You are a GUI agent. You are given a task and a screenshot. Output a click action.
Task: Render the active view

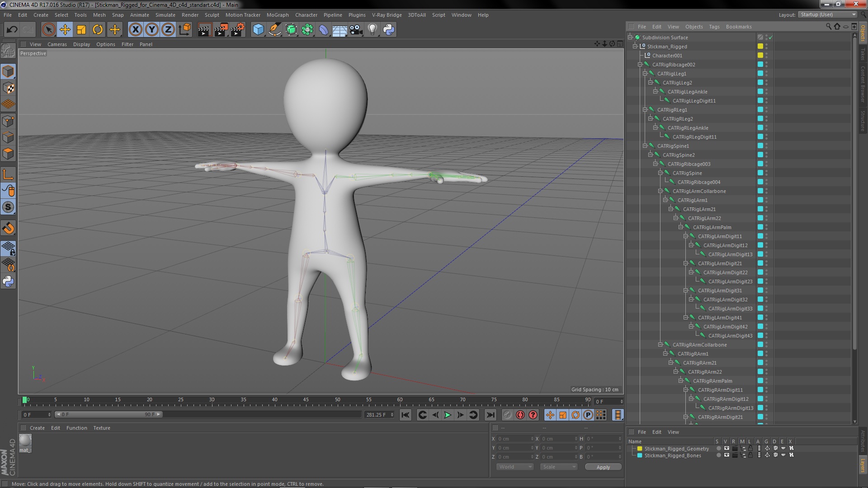(x=204, y=30)
